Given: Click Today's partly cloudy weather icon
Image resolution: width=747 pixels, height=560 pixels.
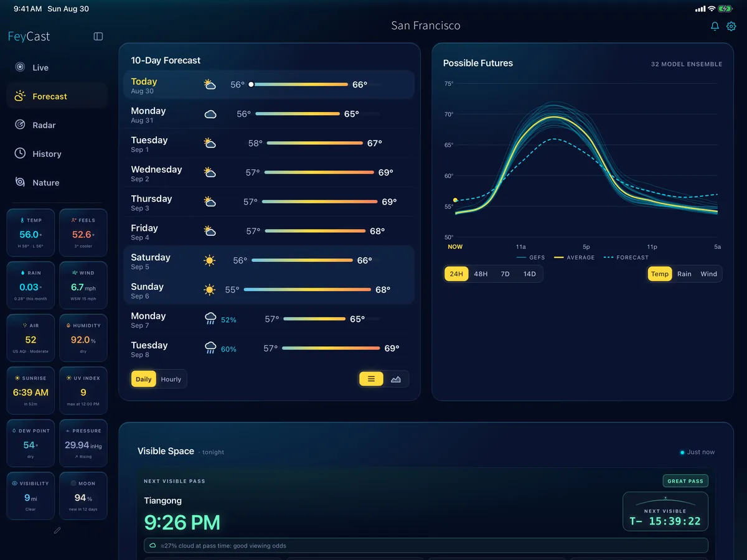Looking at the screenshot, I should tap(210, 85).
